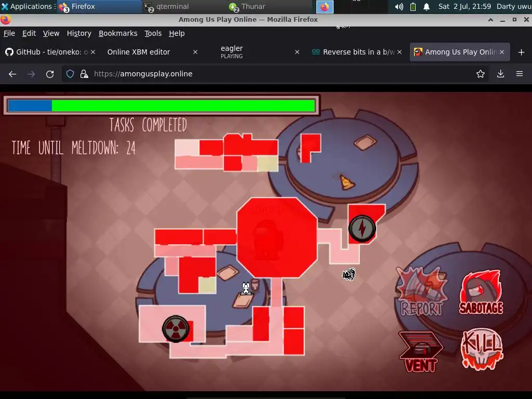Image resolution: width=532 pixels, height=399 pixels.
Task: Close the GitHub tie/oneko tab
Action: (x=93, y=52)
